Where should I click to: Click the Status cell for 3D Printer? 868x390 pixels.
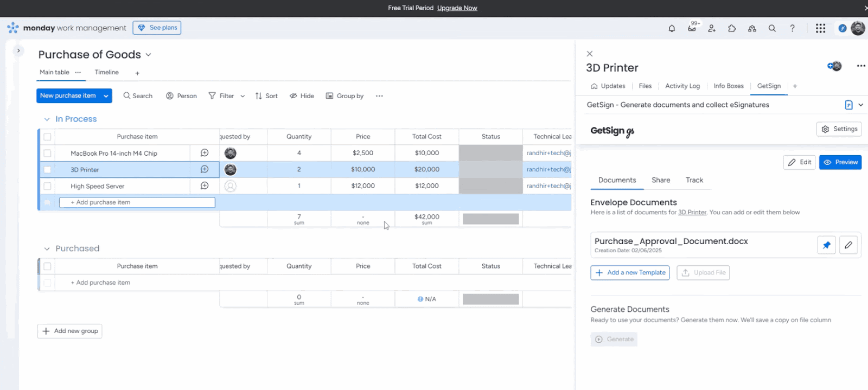tap(490, 169)
